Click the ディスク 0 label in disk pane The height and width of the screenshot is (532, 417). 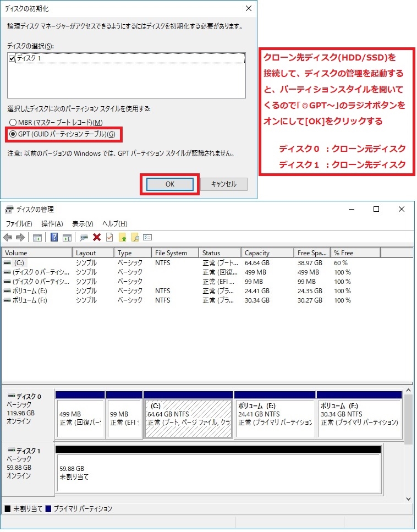pos(29,396)
